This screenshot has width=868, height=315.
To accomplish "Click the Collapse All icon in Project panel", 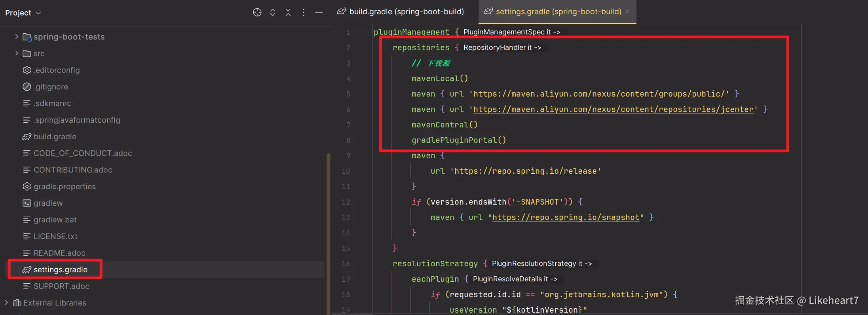I will [288, 12].
